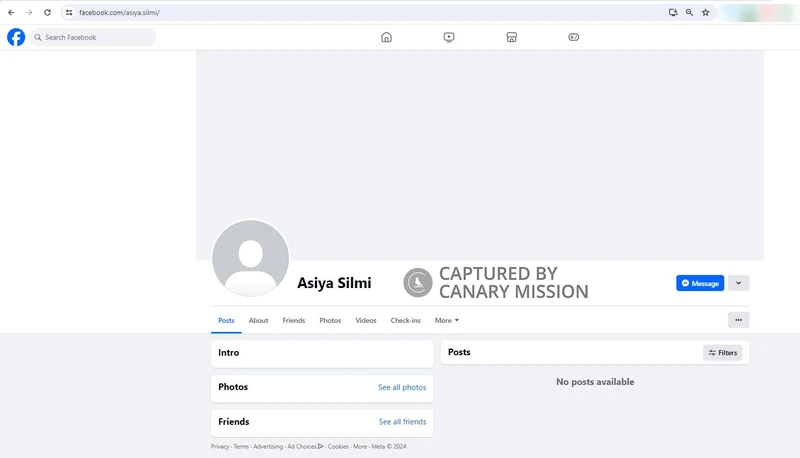
Task: Click the Asiya Silmi profile name
Action: click(334, 283)
